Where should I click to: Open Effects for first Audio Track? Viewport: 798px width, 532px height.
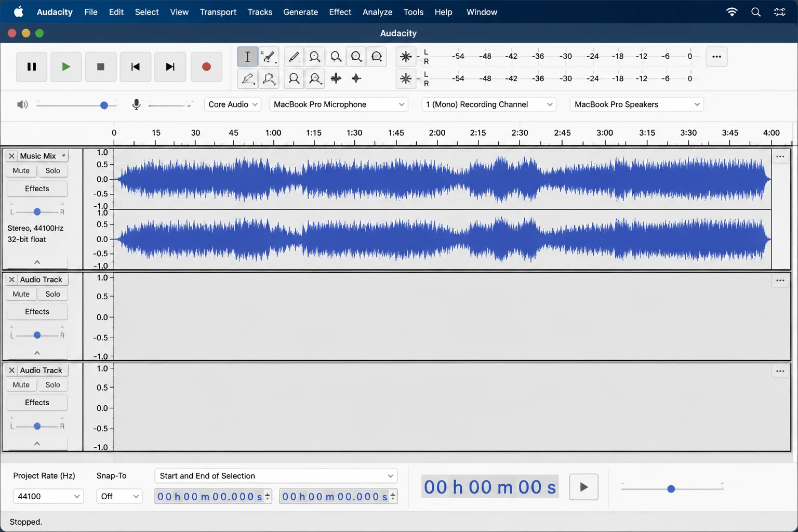pos(37,312)
